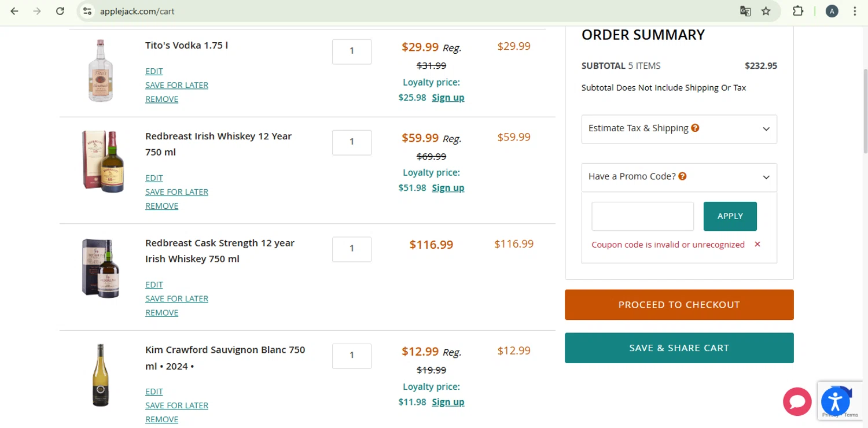Open the browser extensions puzzle icon
This screenshot has width=868, height=428.
click(x=798, y=11)
